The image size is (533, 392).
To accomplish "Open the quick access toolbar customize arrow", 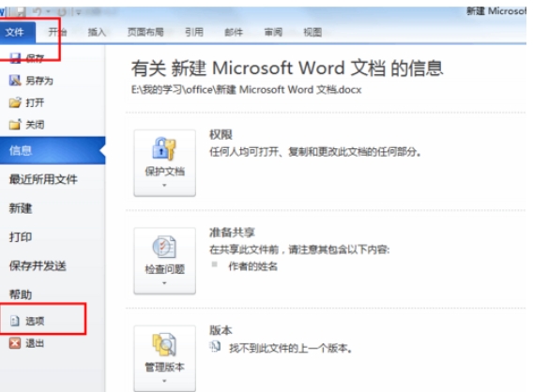I will pyautogui.click(x=79, y=13).
